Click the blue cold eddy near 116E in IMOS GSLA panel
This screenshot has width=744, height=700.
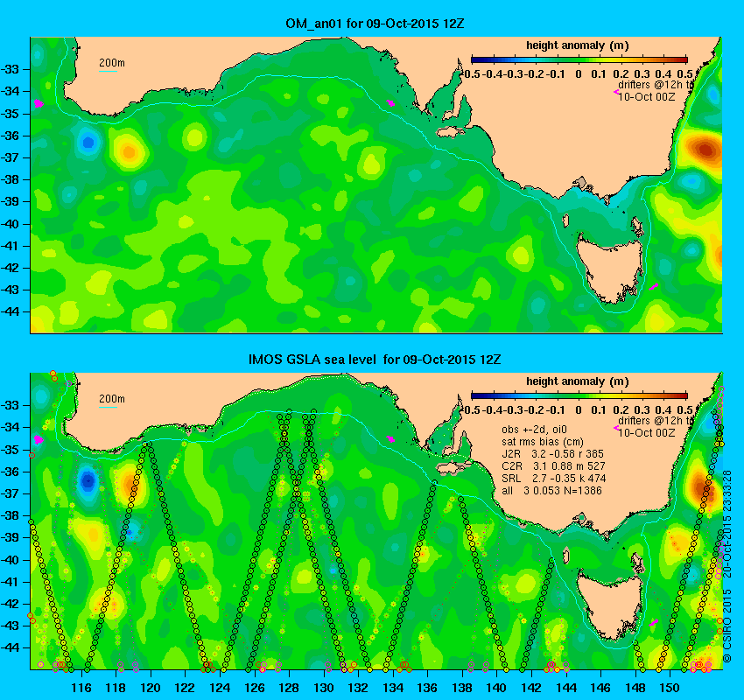[x=88, y=480]
